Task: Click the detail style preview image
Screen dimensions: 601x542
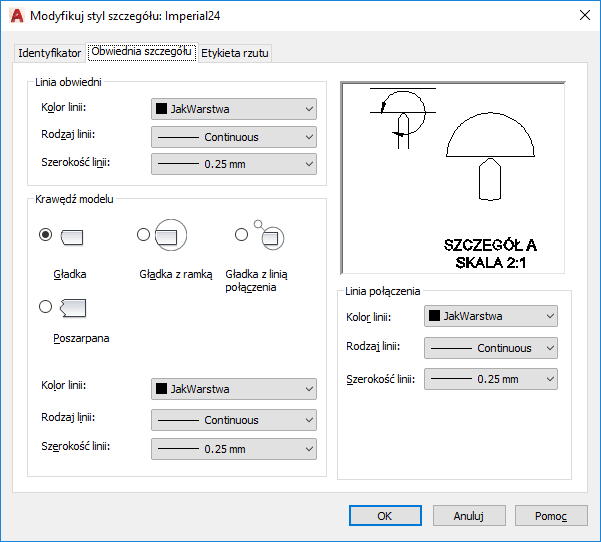Action: point(453,177)
